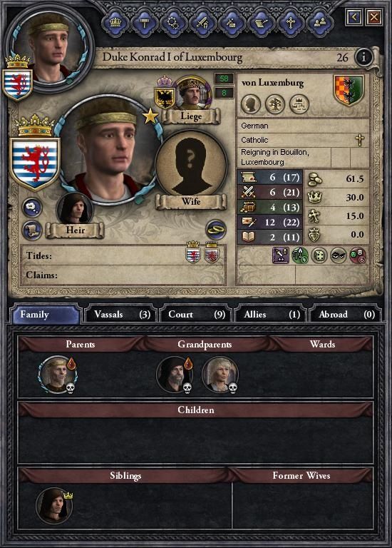Open the quill and scroll toolbar icon
This screenshot has width=392, height=548.
point(262,23)
